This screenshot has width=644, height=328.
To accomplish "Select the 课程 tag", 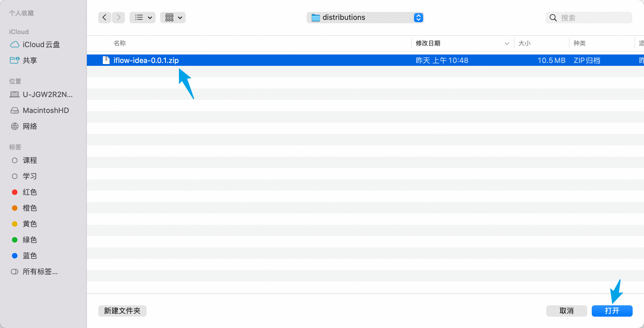I will [x=30, y=160].
